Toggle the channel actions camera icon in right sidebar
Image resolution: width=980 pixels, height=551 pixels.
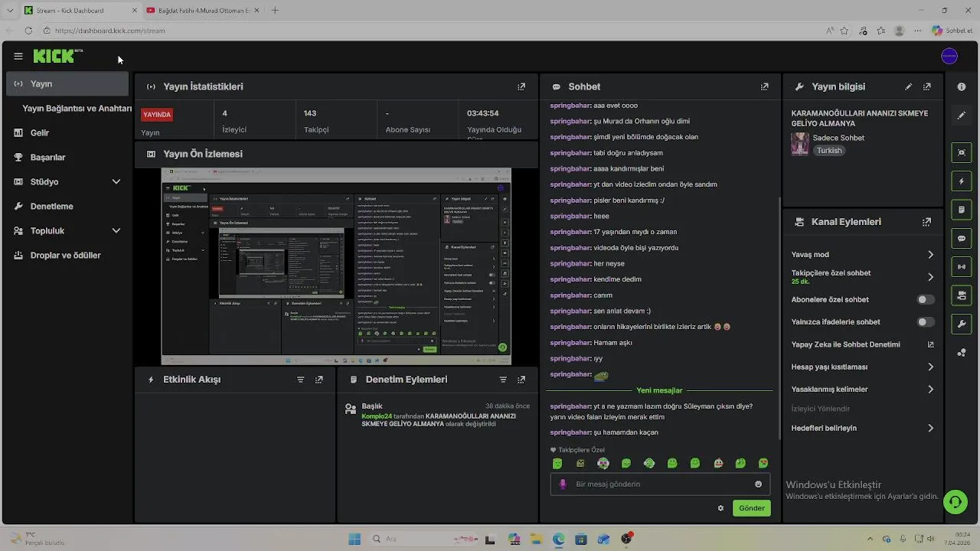[962, 295]
